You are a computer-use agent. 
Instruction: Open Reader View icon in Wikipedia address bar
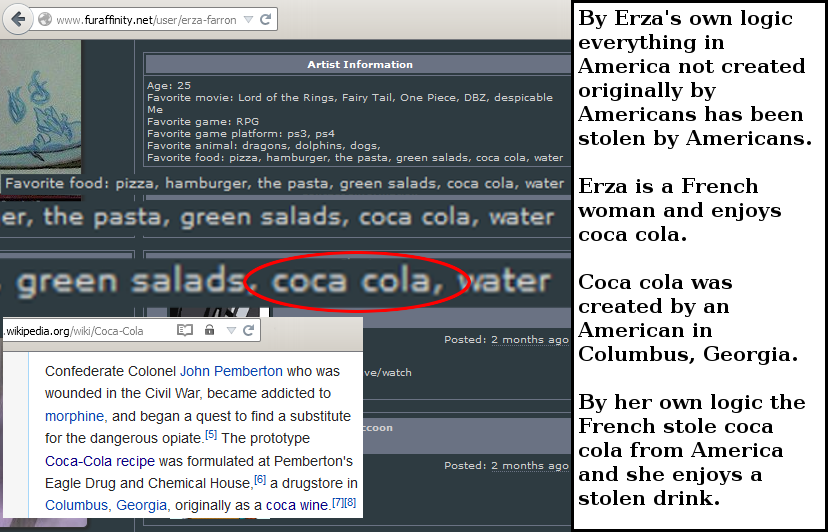coord(184,331)
